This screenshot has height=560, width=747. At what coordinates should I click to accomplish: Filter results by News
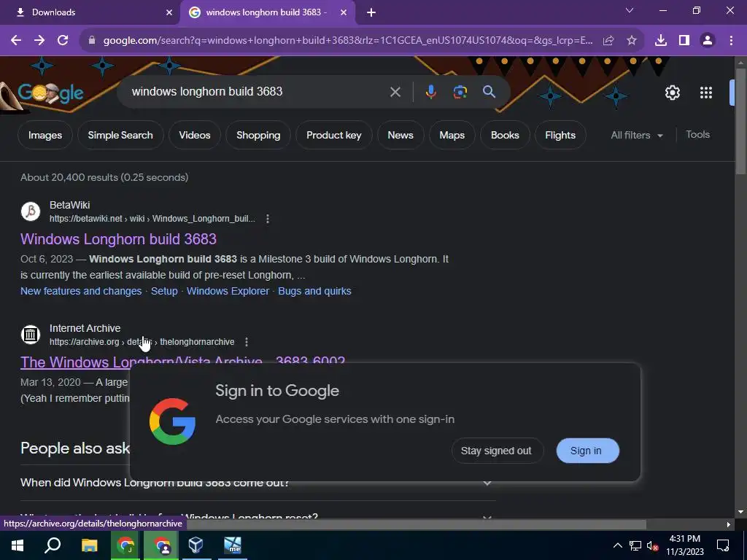pyautogui.click(x=400, y=135)
